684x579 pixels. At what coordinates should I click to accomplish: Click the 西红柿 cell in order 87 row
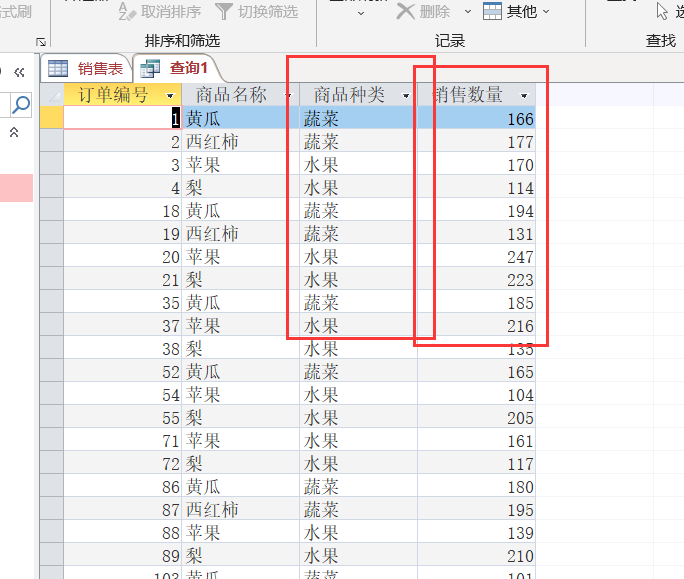[x=240, y=510]
